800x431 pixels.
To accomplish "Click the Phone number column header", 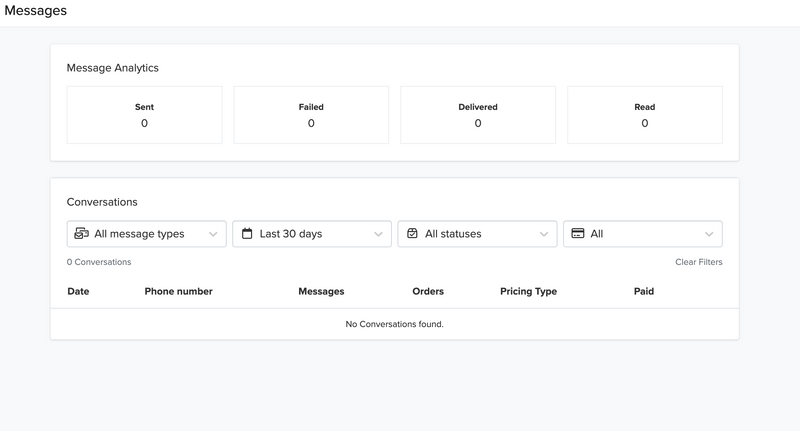I will click(x=179, y=291).
